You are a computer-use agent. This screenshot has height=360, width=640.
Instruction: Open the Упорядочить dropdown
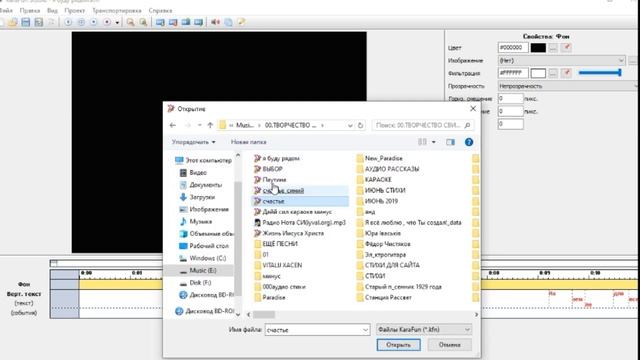point(193,142)
